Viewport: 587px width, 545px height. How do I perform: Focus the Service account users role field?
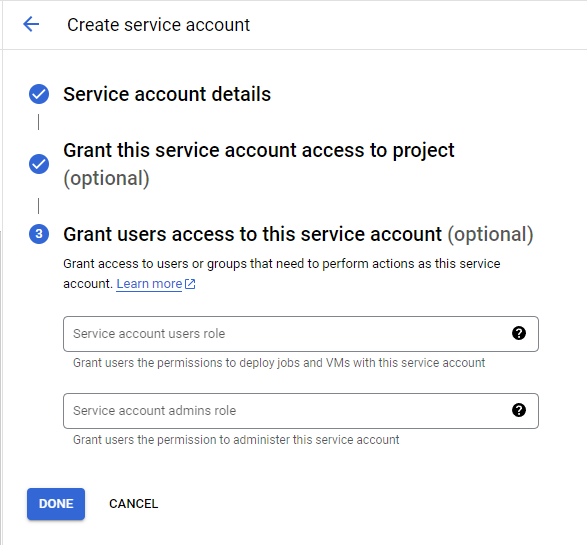point(301,334)
